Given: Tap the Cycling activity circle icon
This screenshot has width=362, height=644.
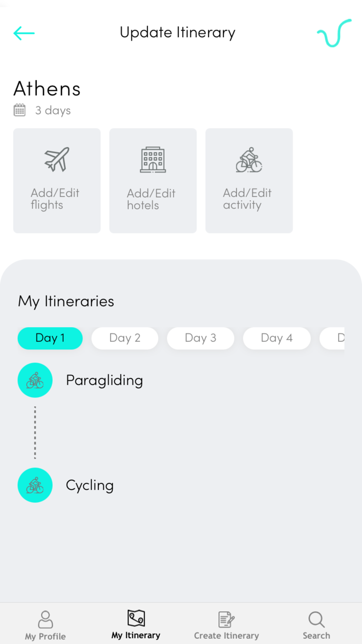Looking at the screenshot, I should tap(35, 485).
